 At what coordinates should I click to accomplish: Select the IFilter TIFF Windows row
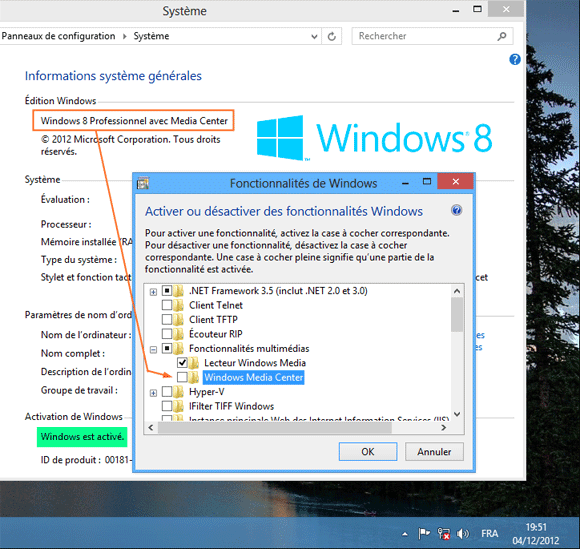[231, 406]
